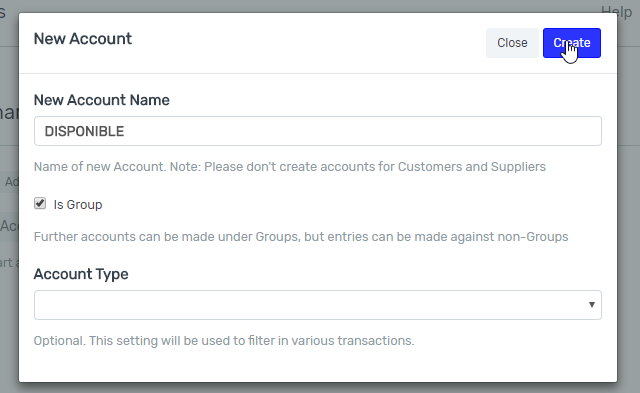This screenshot has height=393, width=640.
Task: Open the Help menu behind the dialog
Action: click(616, 11)
